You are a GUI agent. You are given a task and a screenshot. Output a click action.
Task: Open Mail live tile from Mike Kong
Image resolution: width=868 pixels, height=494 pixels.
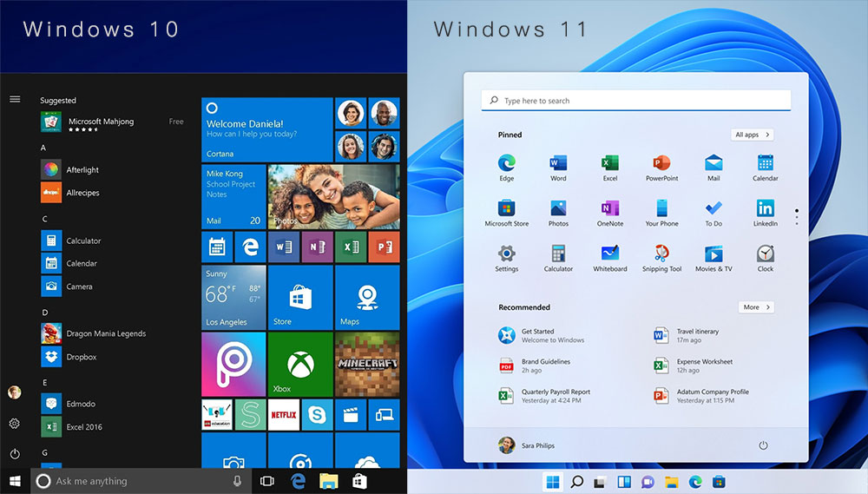pyautogui.click(x=233, y=196)
